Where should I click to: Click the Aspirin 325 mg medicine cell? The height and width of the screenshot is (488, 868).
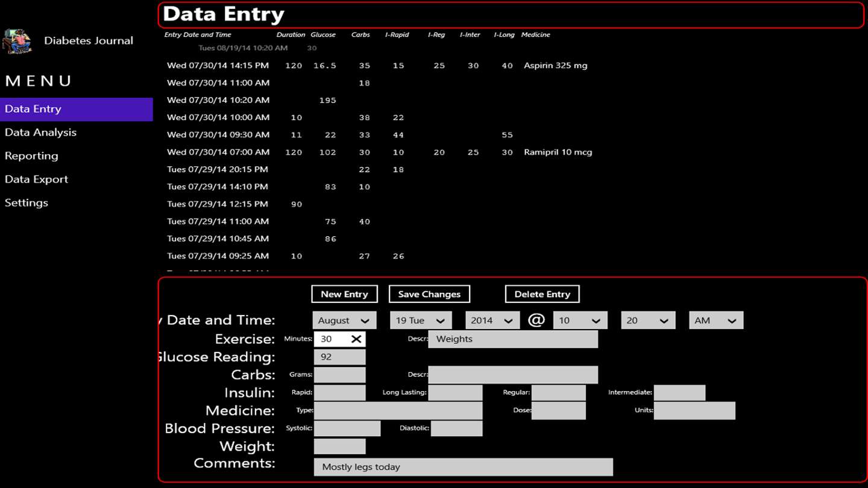tap(556, 66)
